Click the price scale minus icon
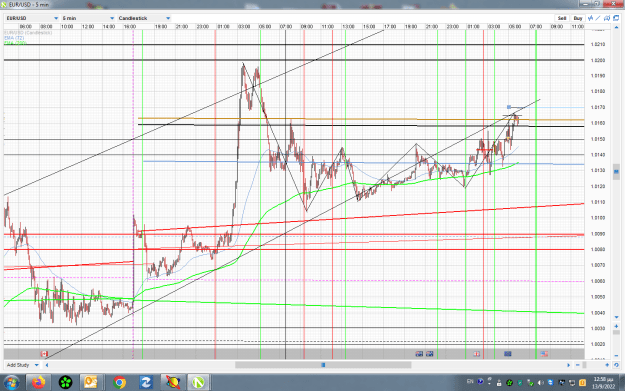Screen dimensions: 625x391 pos(616,355)
